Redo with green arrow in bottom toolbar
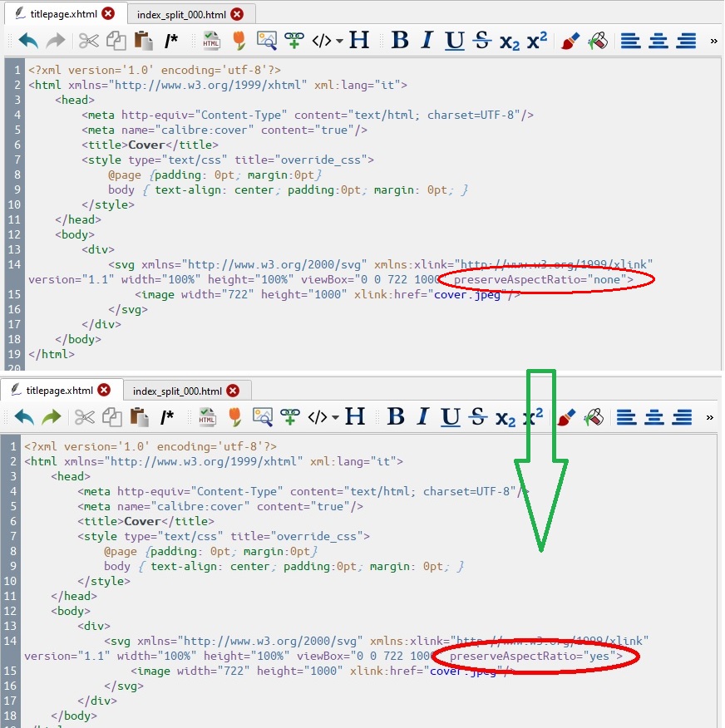The width and height of the screenshot is (725, 728). point(52,417)
